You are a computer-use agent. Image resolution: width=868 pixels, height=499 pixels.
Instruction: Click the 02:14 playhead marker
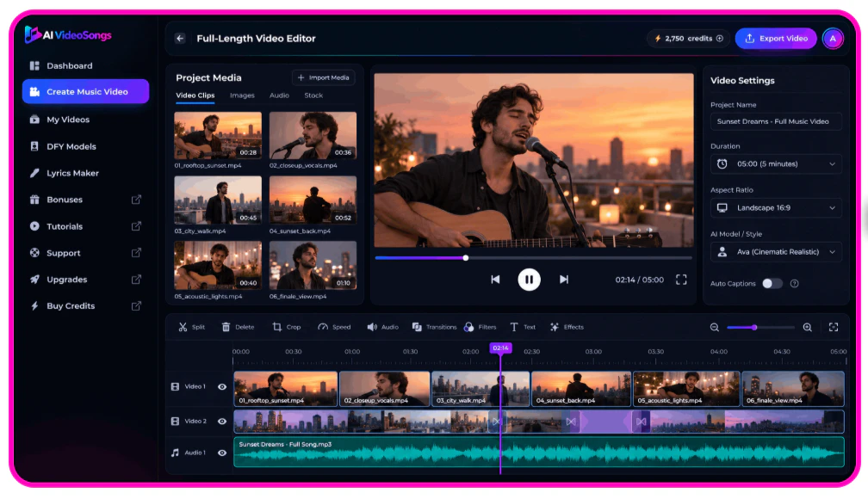[500, 348]
